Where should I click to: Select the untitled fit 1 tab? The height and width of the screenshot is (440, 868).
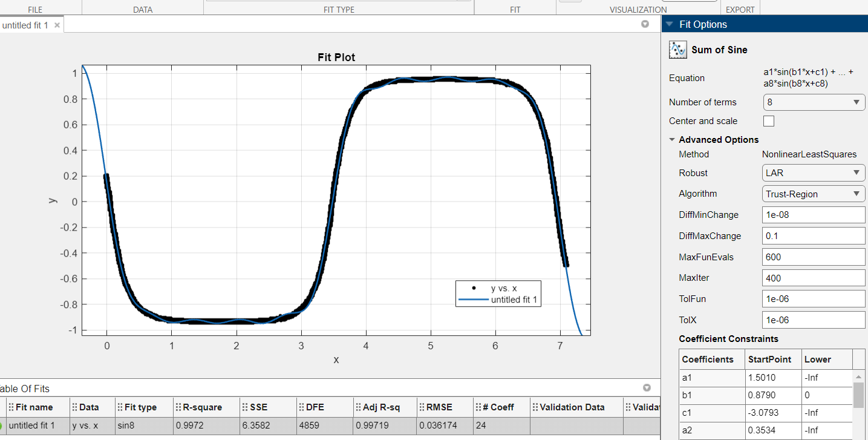tap(25, 25)
